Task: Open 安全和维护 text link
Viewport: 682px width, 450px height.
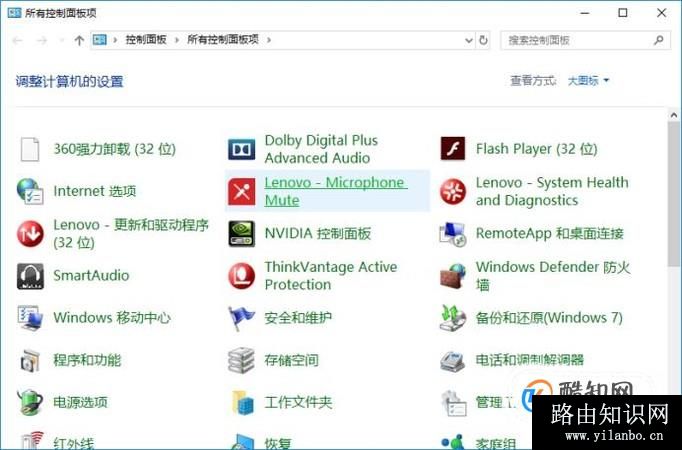Action: click(x=298, y=318)
